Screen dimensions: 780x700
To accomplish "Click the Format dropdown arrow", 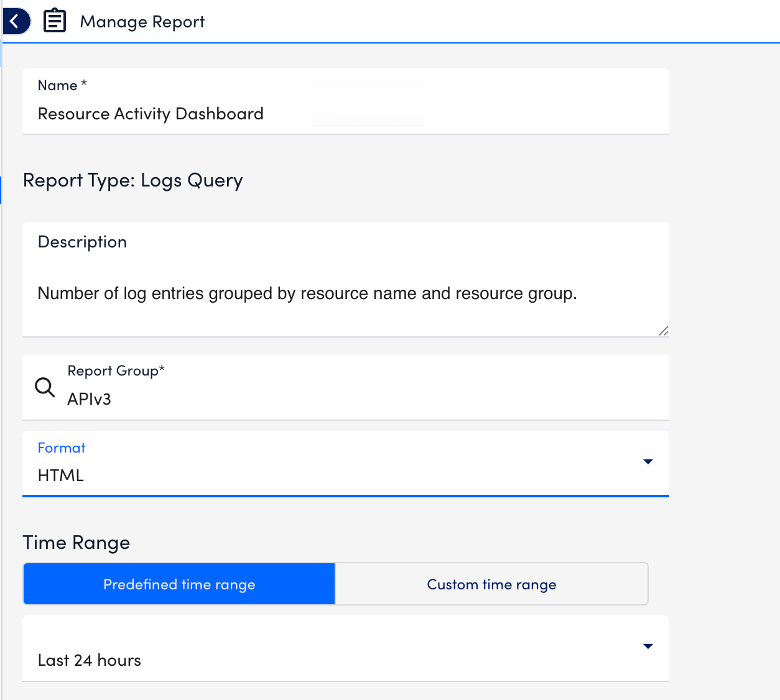I will point(648,461).
